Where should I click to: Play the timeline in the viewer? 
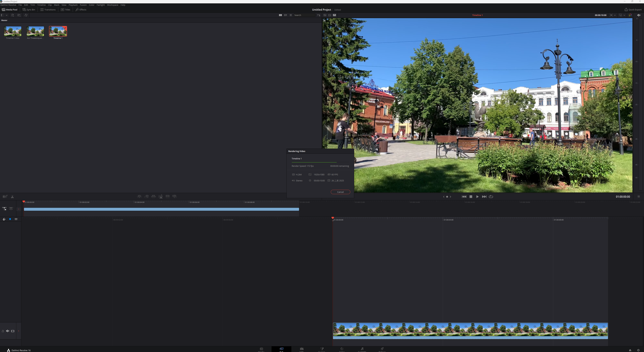tap(477, 197)
